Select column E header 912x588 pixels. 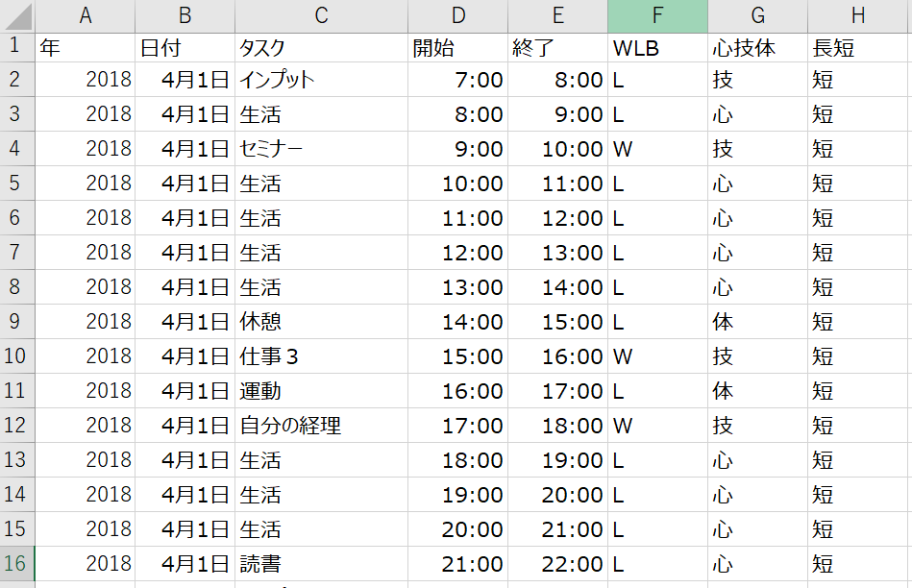(557, 15)
